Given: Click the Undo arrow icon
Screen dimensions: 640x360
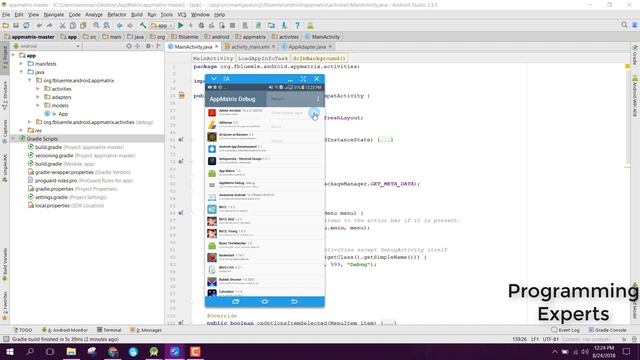Looking at the screenshot, I should (x=40, y=25).
